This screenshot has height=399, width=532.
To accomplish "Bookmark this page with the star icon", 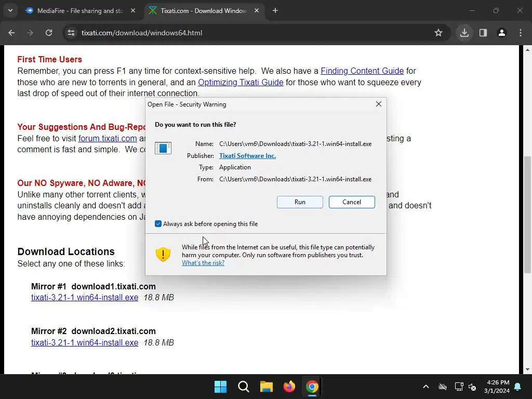I will click(438, 33).
